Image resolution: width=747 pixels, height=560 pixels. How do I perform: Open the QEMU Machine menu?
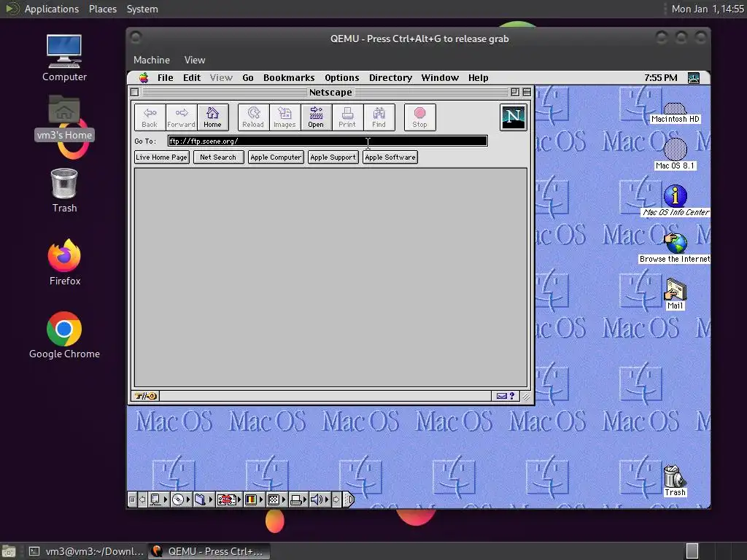coord(152,60)
